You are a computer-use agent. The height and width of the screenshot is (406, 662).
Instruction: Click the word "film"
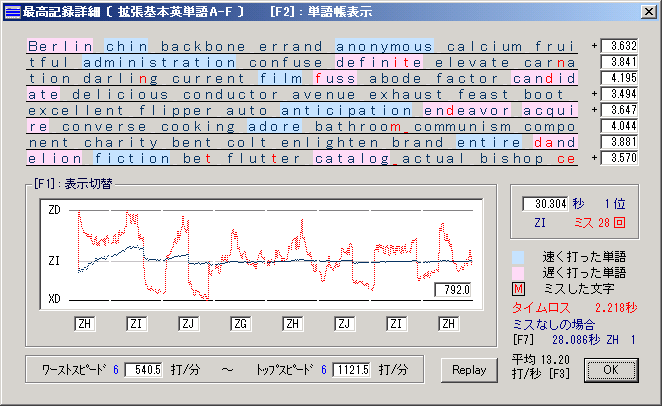[x=280, y=78]
